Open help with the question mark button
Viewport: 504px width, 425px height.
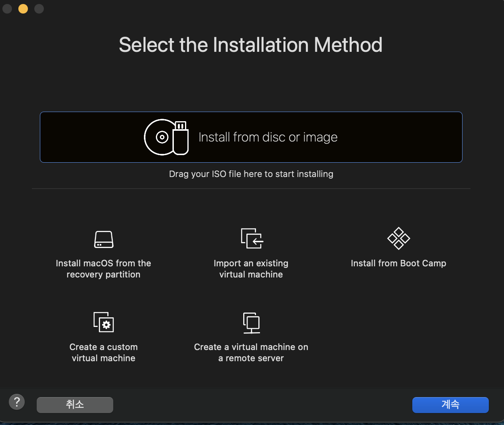(x=17, y=402)
